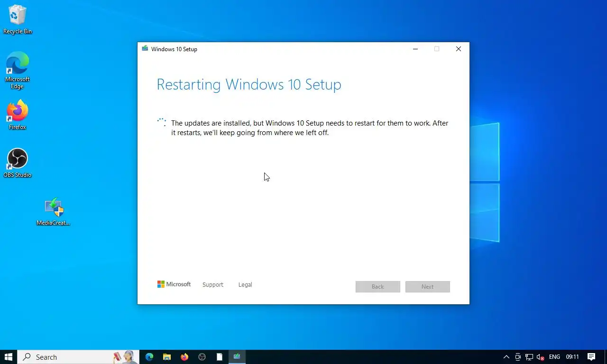Open the Windows Start menu
Image resolution: width=607 pixels, height=364 pixels.
9,357
